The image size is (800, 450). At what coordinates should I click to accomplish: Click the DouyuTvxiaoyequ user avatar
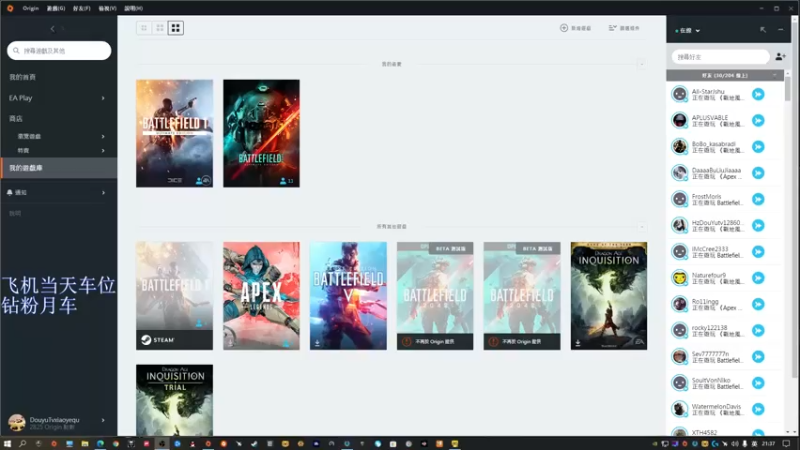point(17,422)
